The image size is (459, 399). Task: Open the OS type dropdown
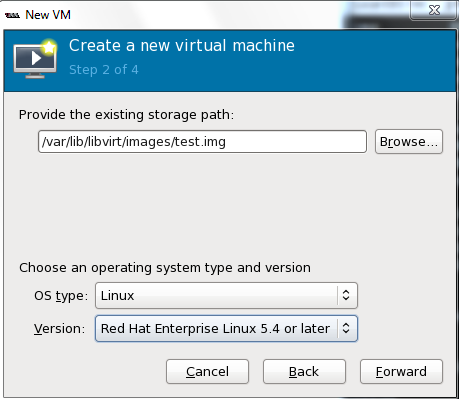click(x=226, y=295)
